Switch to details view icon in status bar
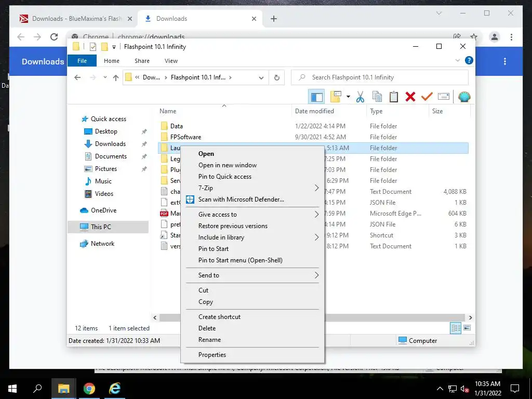532x399 pixels. pyautogui.click(x=456, y=328)
